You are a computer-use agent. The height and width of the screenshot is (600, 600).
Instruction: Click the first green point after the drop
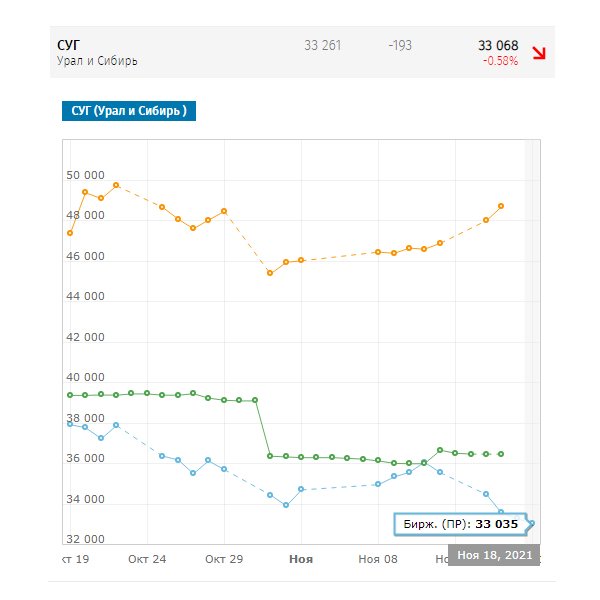pos(270,456)
